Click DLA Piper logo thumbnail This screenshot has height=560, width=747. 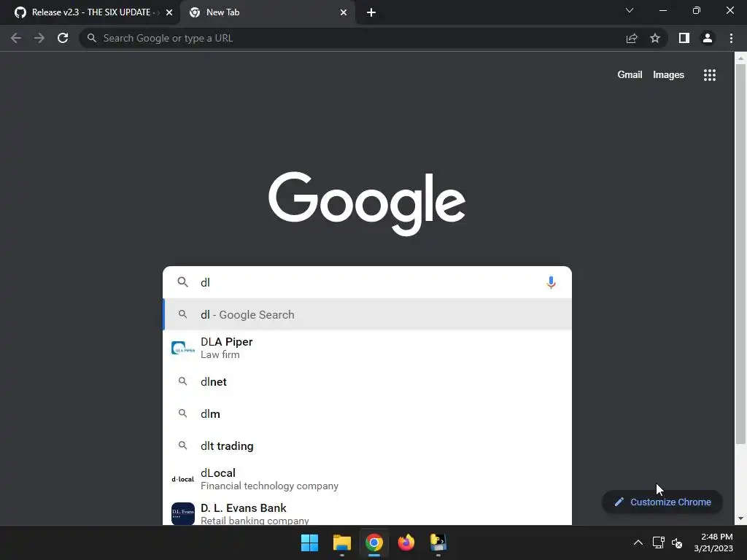183,348
